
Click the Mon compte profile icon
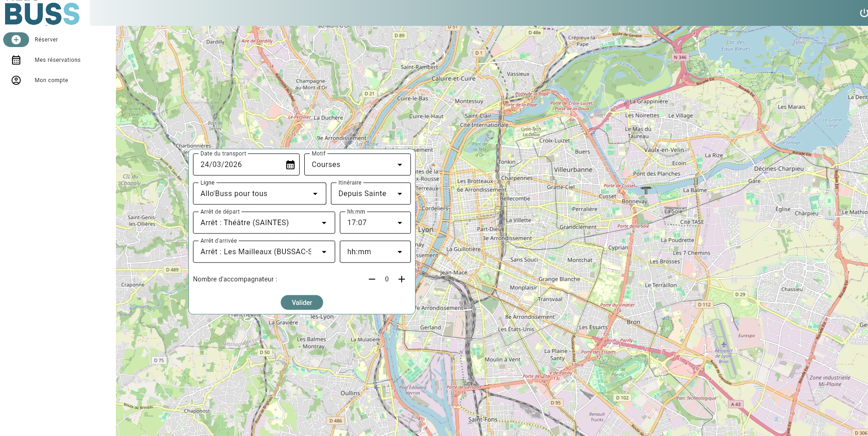tap(16, 80)
